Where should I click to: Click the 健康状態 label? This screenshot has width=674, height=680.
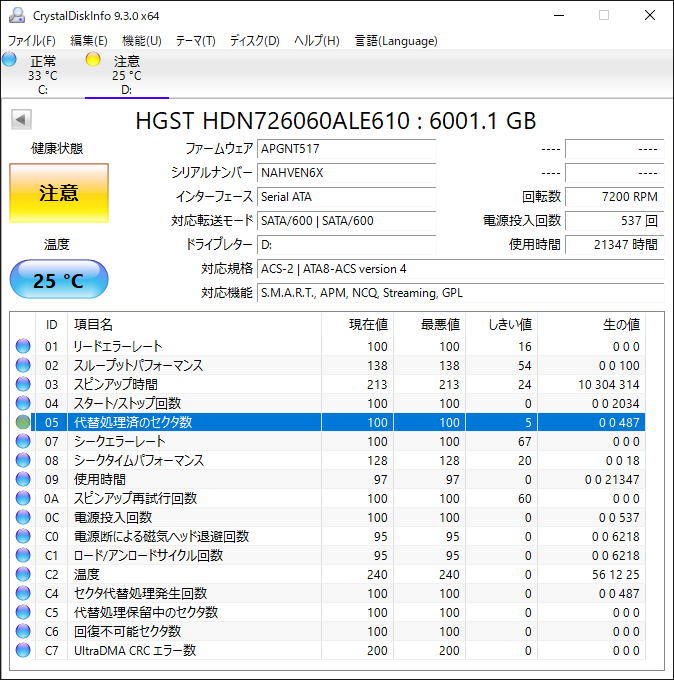point(57,149)
